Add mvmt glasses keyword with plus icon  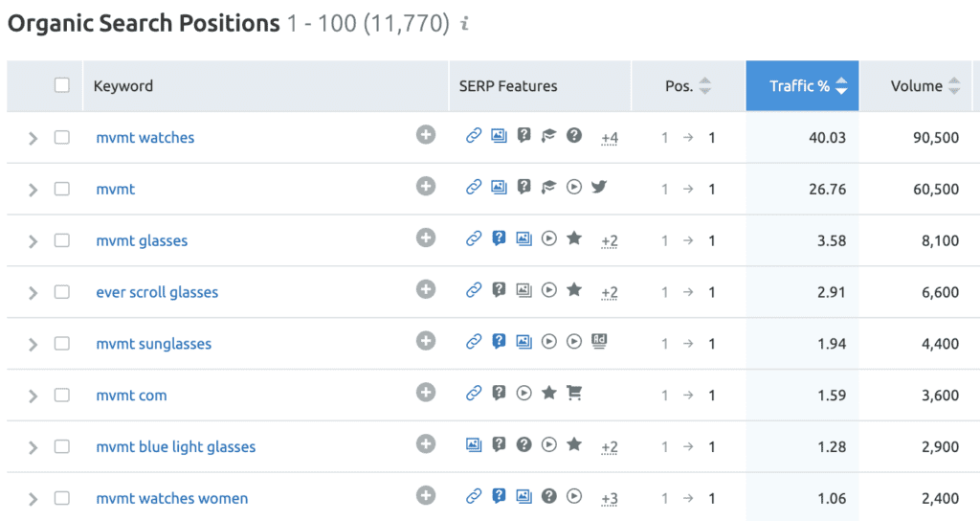point(426,238)
